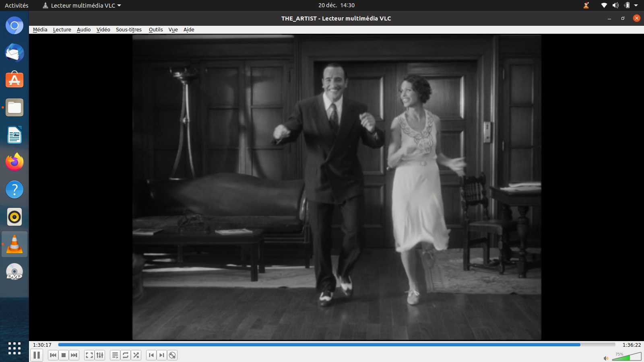Go to next DVD chapter
This screenshot has height=362, width=644.
tap(162, 355)
